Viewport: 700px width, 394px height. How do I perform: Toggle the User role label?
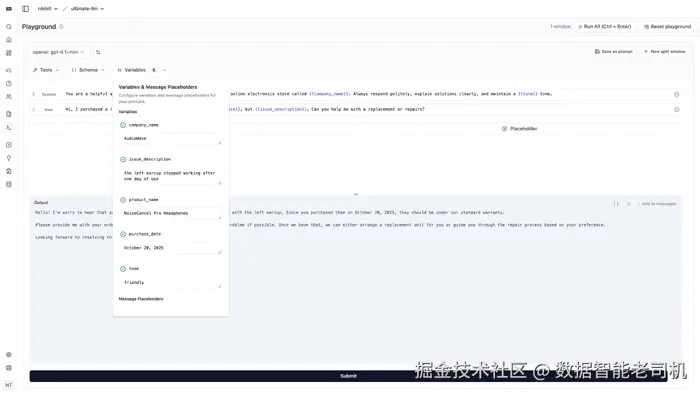[49, 109]
